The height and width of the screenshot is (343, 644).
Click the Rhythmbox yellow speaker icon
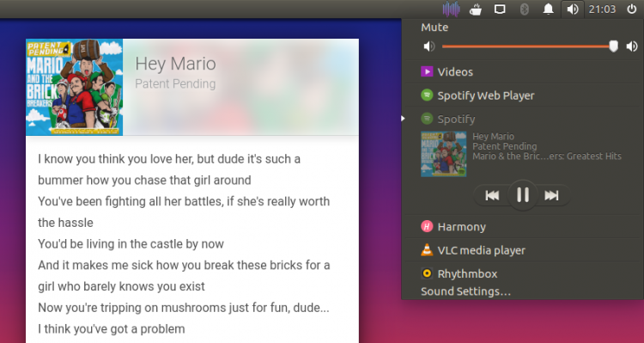coord(427,273)
